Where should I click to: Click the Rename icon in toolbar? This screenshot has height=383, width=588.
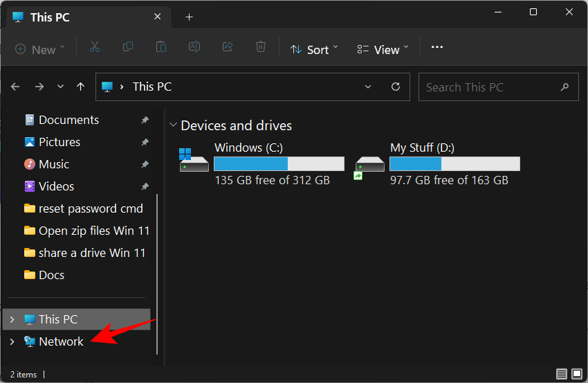point(194,47)
